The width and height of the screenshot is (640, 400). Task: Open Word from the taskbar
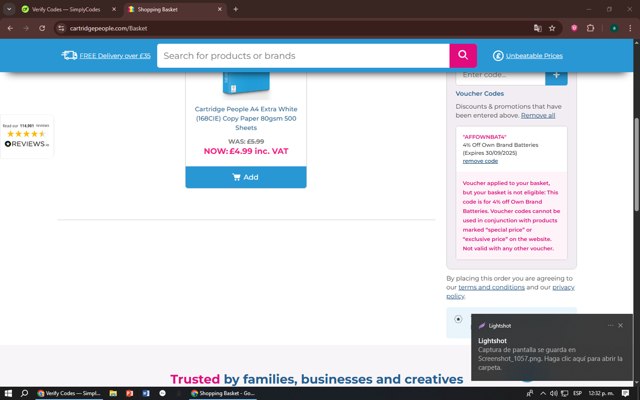click(146, 393)
